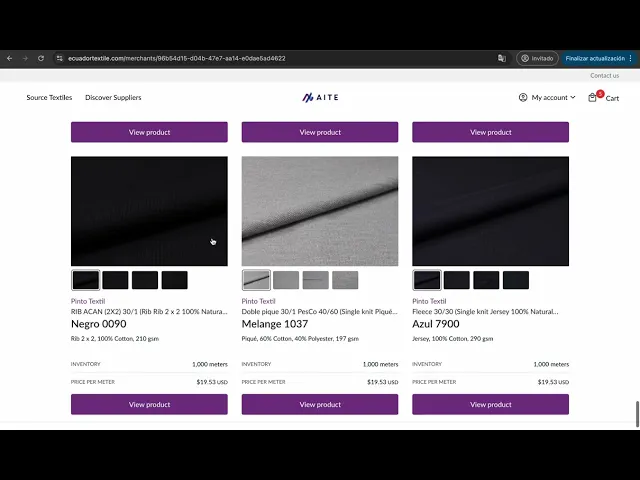Open the Source Textiles menu item
This screenshot has width=640, height=480.
tap(49, 98)
